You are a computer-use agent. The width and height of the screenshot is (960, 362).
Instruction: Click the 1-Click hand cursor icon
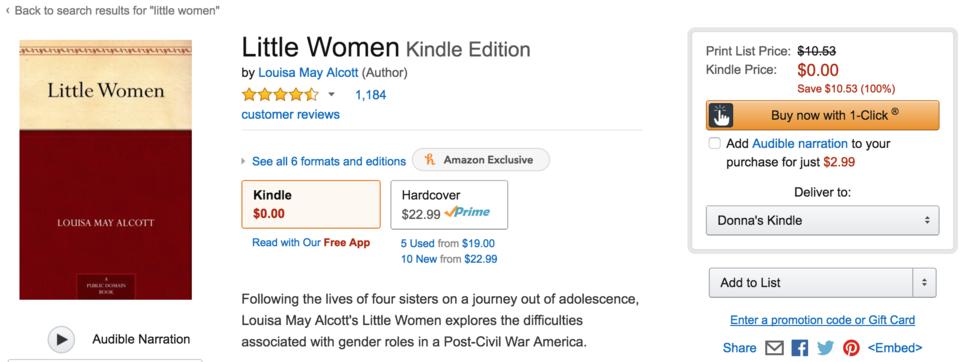[x=721, y=115]
